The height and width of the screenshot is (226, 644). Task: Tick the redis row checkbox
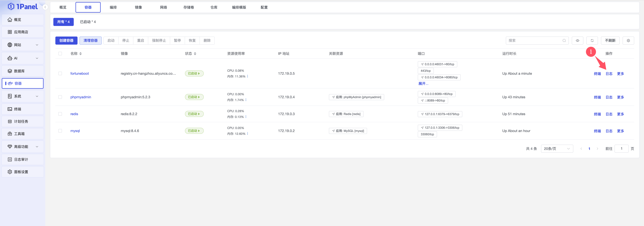click(x=60, y=114)
